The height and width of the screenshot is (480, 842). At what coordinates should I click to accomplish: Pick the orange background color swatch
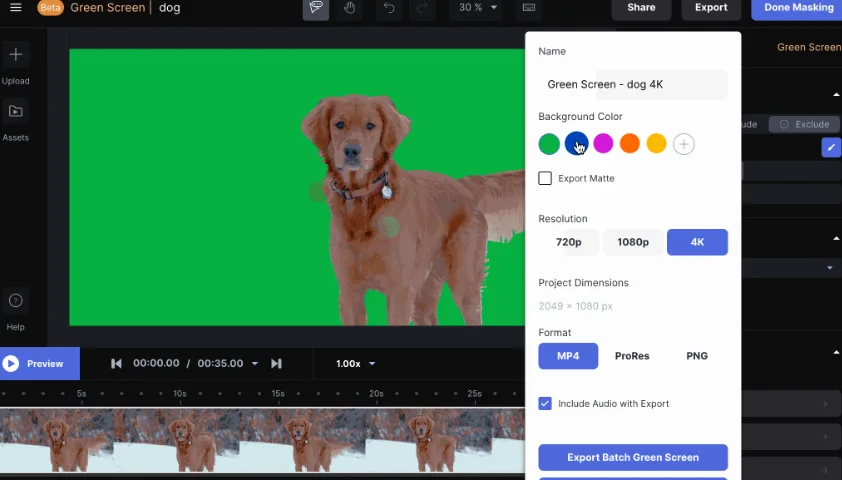tap(629, 144)
